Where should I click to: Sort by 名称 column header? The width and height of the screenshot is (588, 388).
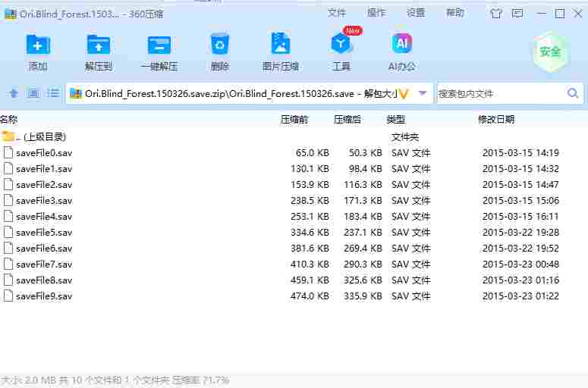point(9,120)
